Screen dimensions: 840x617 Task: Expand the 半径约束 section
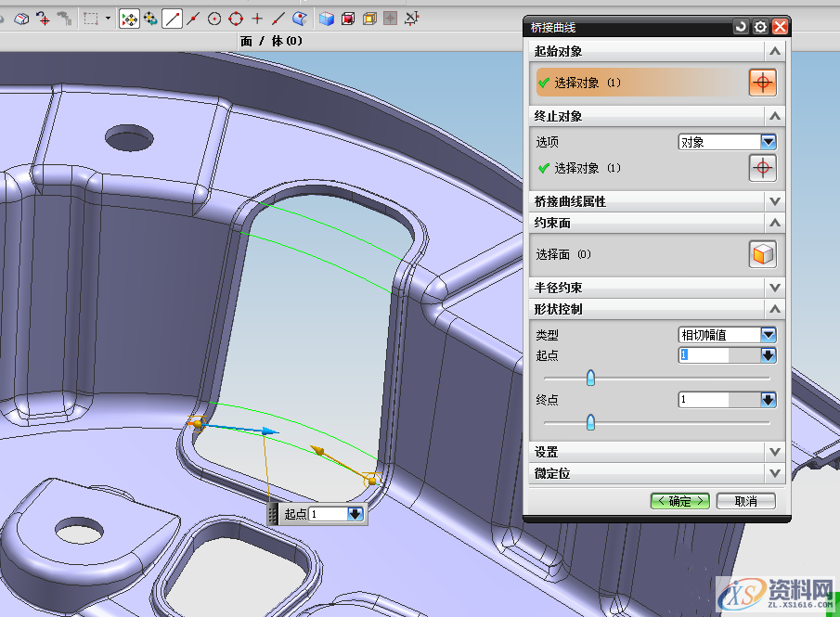[x=774, y=288]
